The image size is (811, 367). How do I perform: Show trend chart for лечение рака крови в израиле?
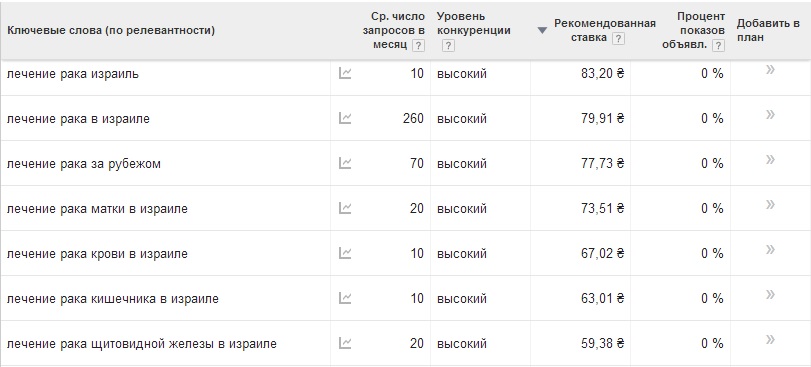click(345, 253)
